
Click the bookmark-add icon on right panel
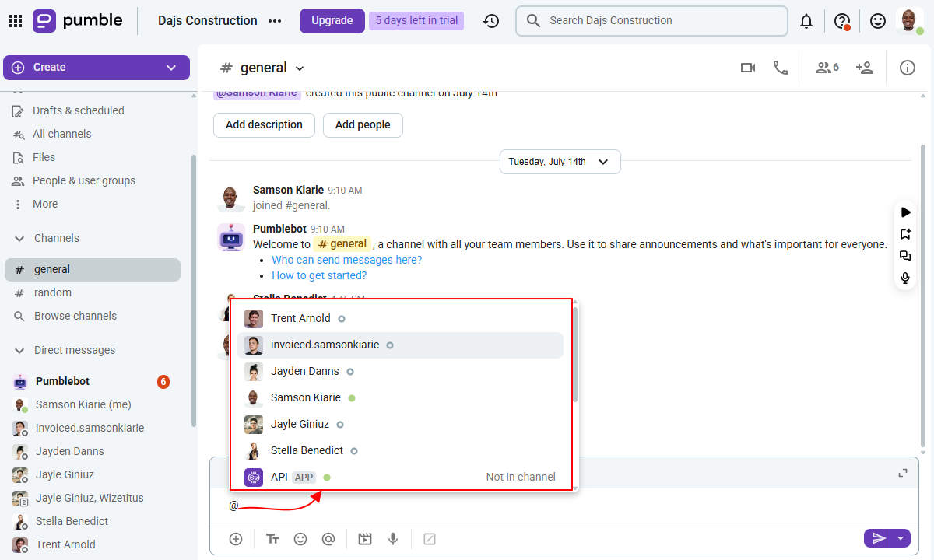point(905,234)
